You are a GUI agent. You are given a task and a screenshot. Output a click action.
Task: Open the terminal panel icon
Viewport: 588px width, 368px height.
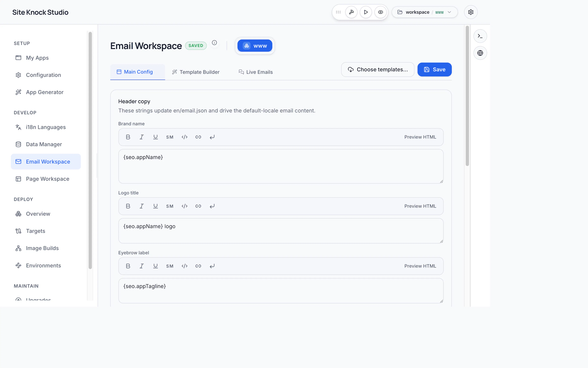(480, 36)
